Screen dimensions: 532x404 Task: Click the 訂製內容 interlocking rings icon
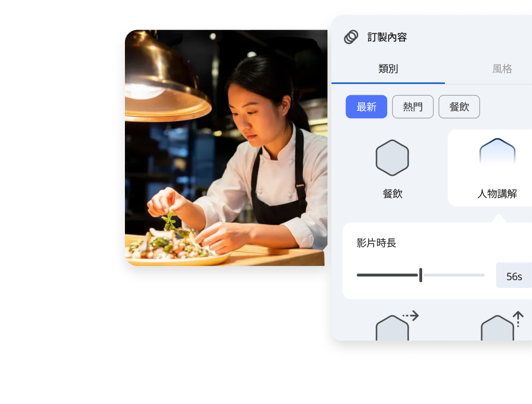[x=351, y=37]
